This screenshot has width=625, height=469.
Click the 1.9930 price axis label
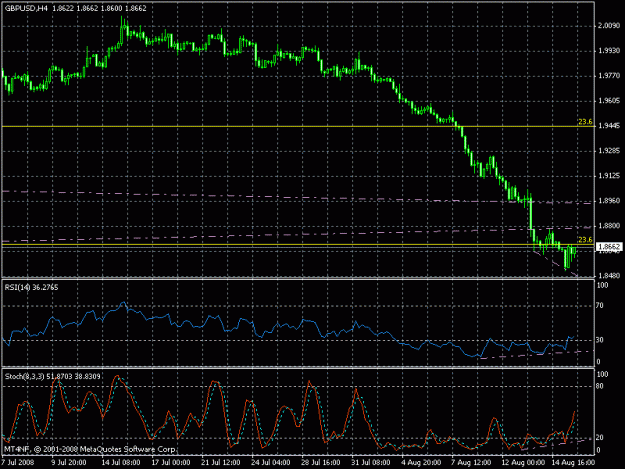[609, 51]
